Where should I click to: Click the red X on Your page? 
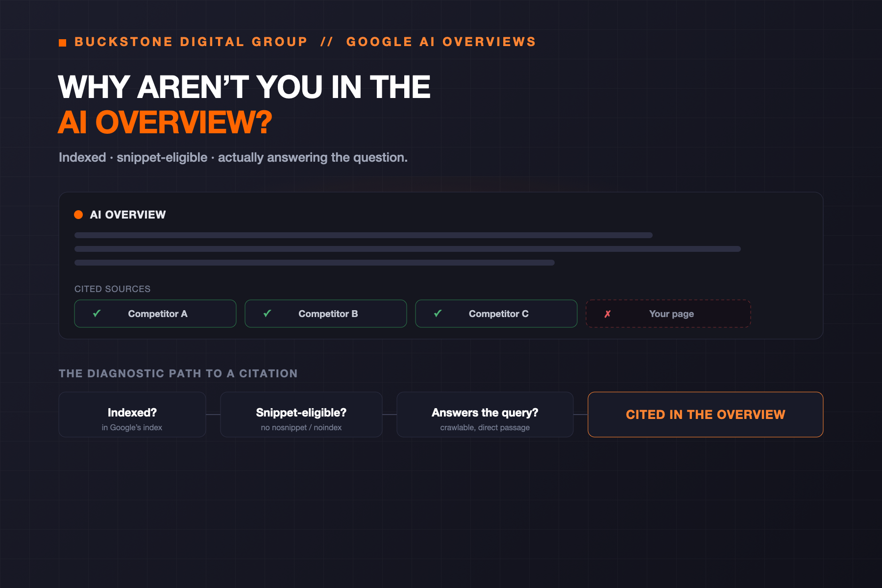[x=608, y=314]
